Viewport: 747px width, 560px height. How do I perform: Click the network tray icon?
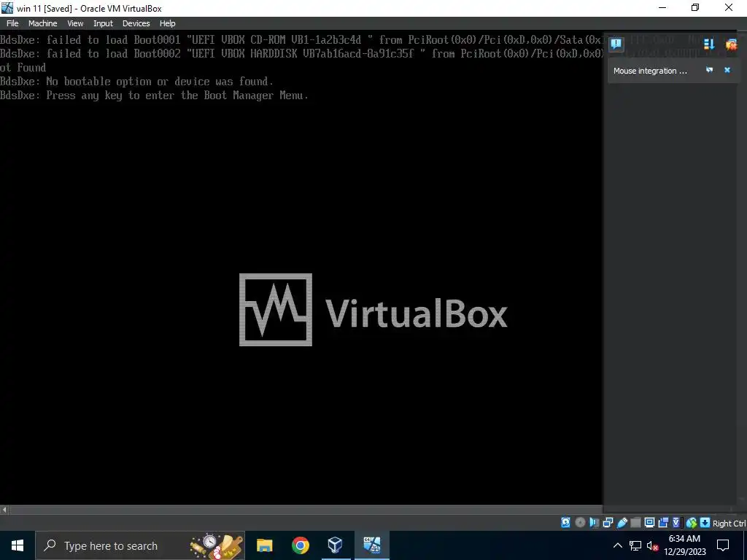coord(635,545)
